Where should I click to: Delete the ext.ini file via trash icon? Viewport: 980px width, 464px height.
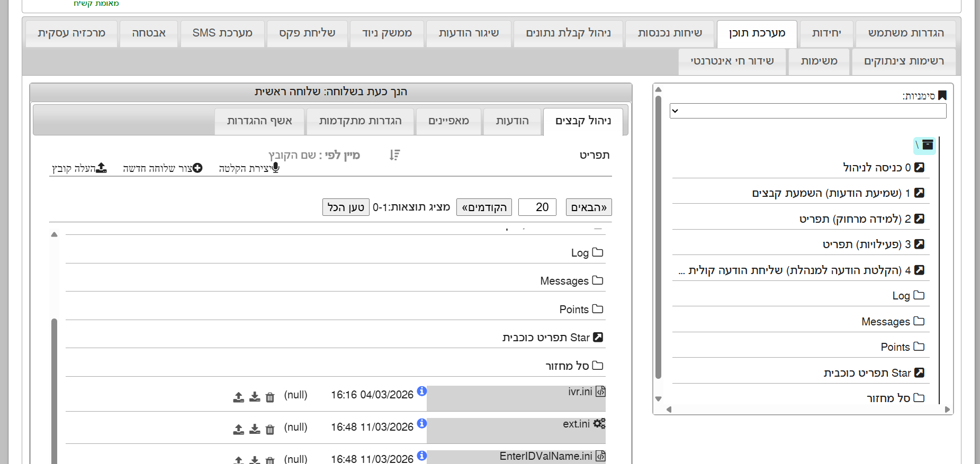coord(270,430)
